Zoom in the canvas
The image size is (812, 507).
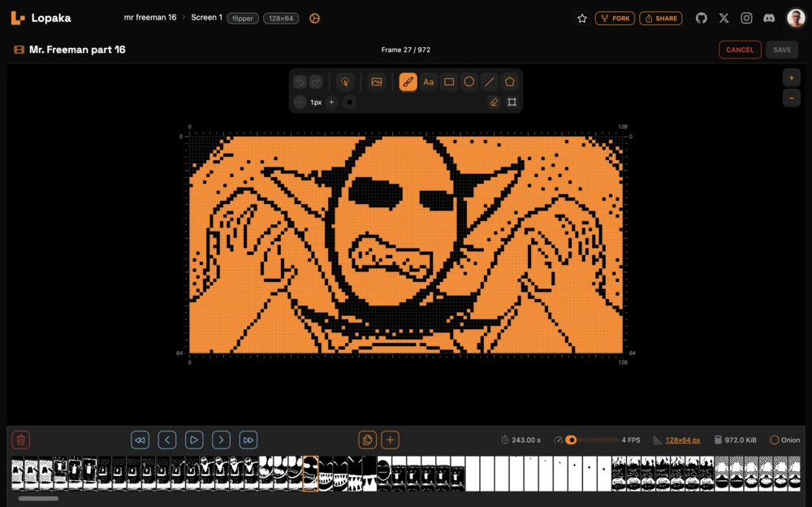791,78
